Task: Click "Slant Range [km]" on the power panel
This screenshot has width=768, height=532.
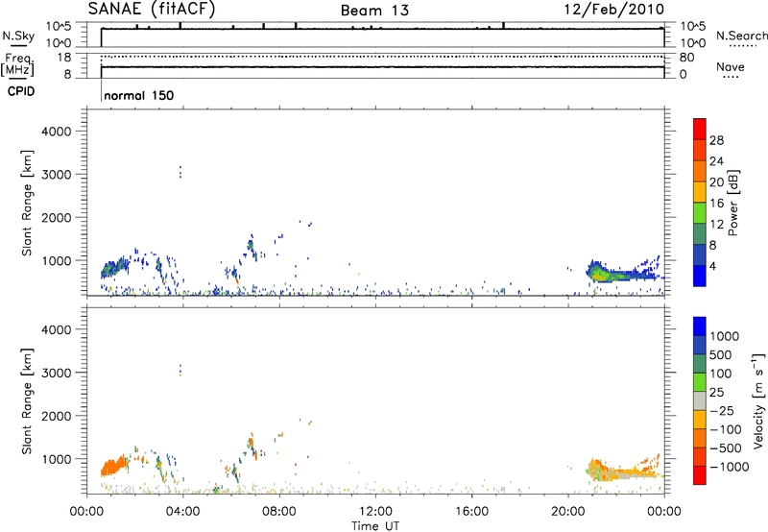Action: pos(27,203)
